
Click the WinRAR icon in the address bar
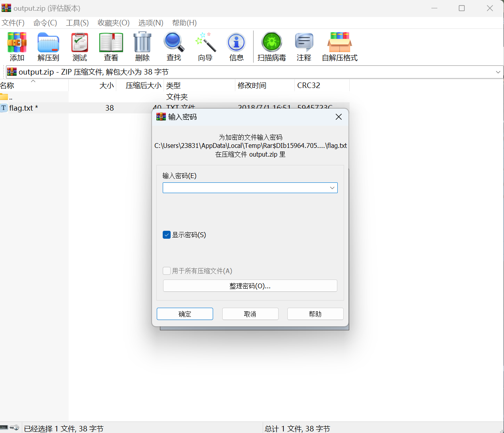tap(12, 72)
